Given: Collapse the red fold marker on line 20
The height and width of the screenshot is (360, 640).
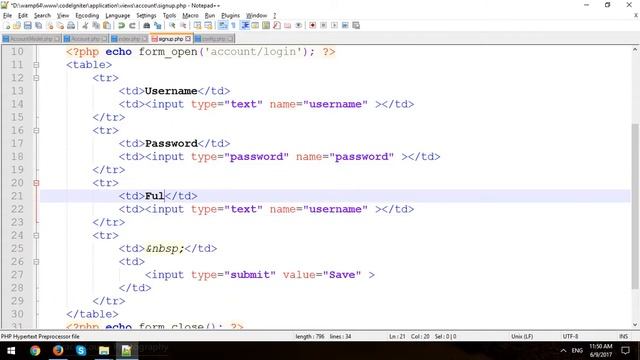Looking at the screenshot, I should coord(36,183).
